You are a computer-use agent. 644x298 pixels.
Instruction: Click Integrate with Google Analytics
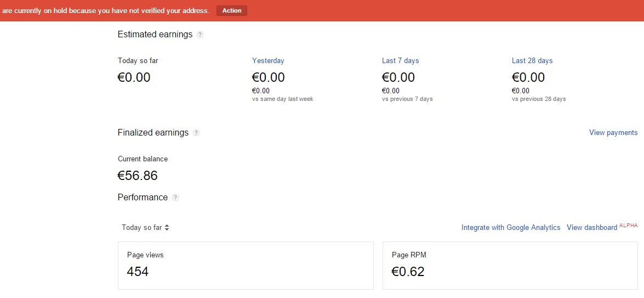(511, 228)
